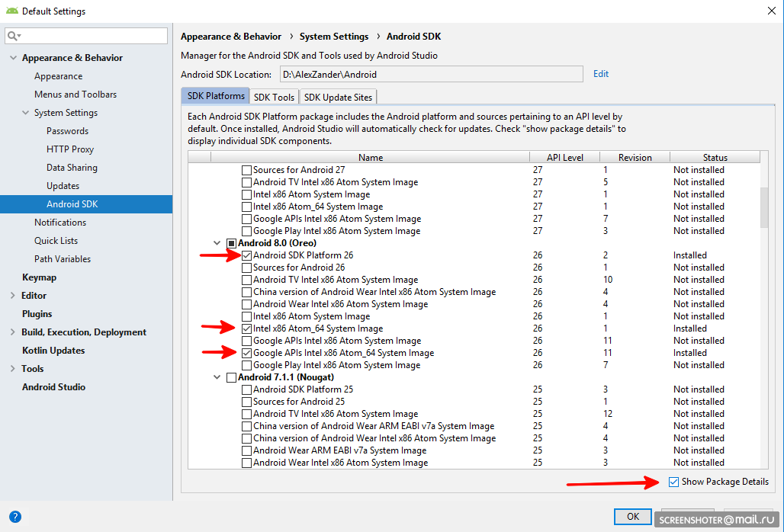784x532 pixels.
Task: Sort by Status column header
Action: [x=715, y=157]
